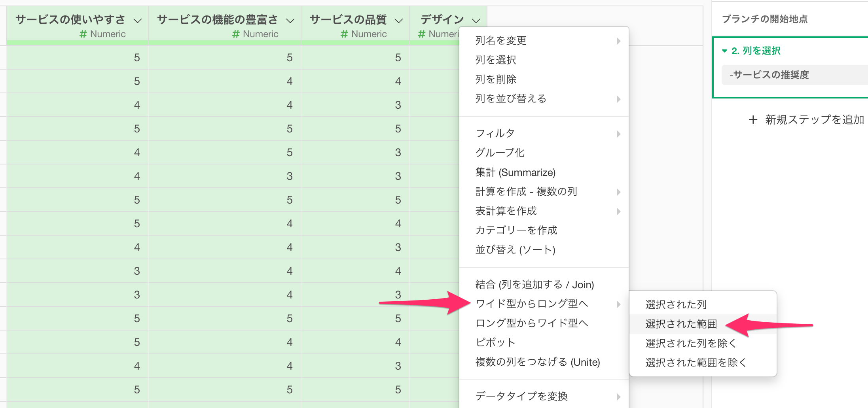Expand the 表計算を作成 submenu arrow
The image size is (868, 408).
coord(618,211)
